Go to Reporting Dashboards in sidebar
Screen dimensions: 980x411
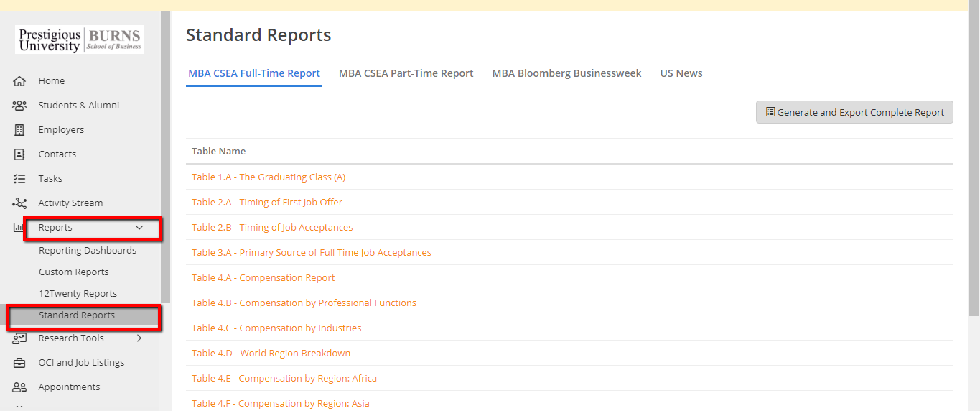88,251
